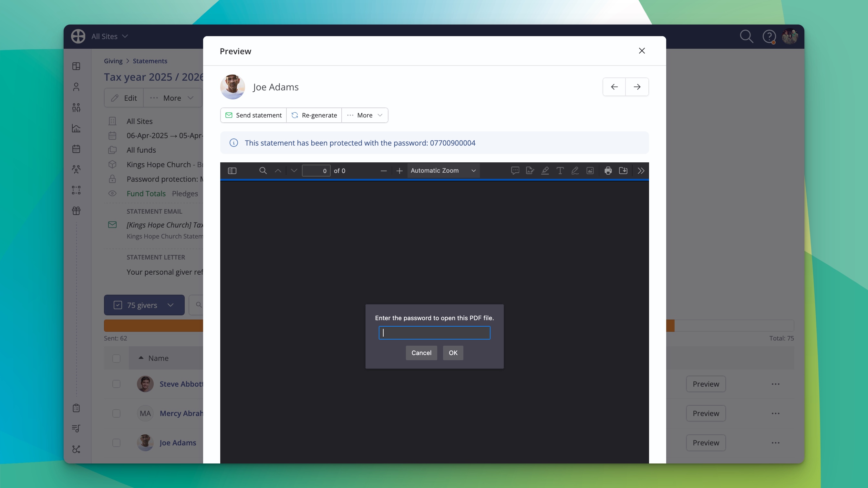868x488 pixels.
Task: Open the user profile avatar
Action: click(x=790, y=36)
